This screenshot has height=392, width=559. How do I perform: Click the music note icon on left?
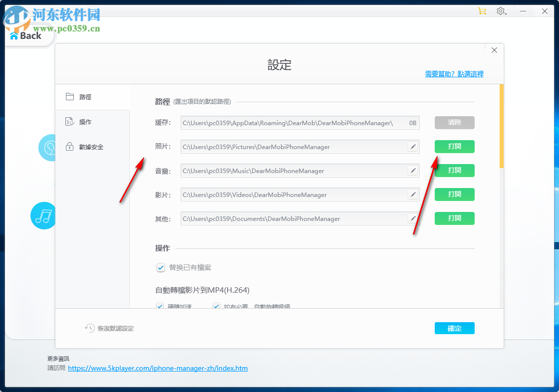(43, 215)
